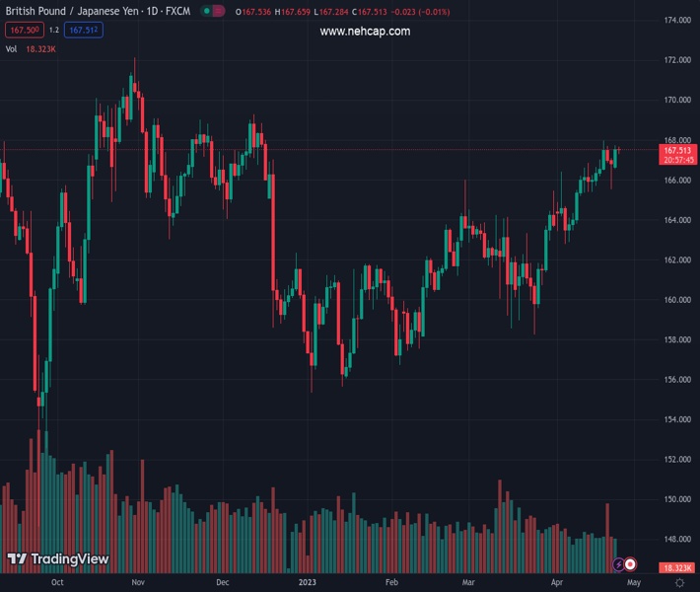Viewport: 700px width, 592px height.
Task: Click the purple lightning flash icon
Action: 618,564
